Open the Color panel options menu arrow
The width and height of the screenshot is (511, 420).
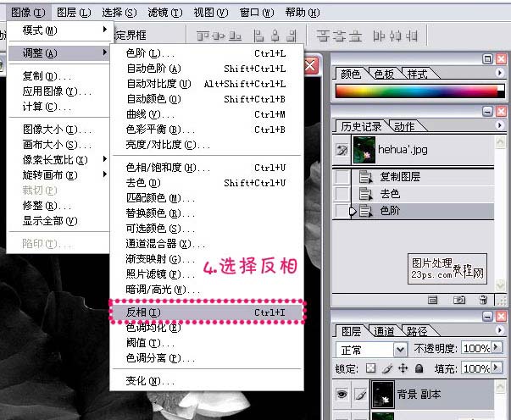click(x=500, y=73)
